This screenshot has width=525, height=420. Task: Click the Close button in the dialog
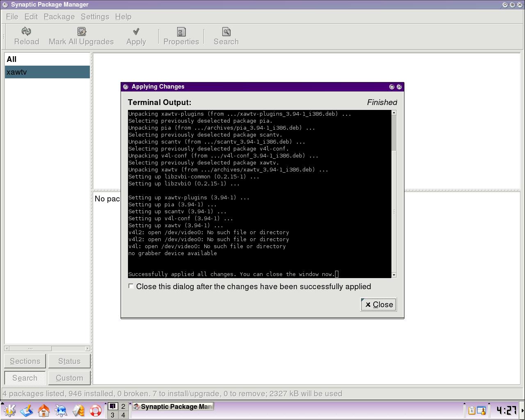pyautogui.click(x=379, y=304)
